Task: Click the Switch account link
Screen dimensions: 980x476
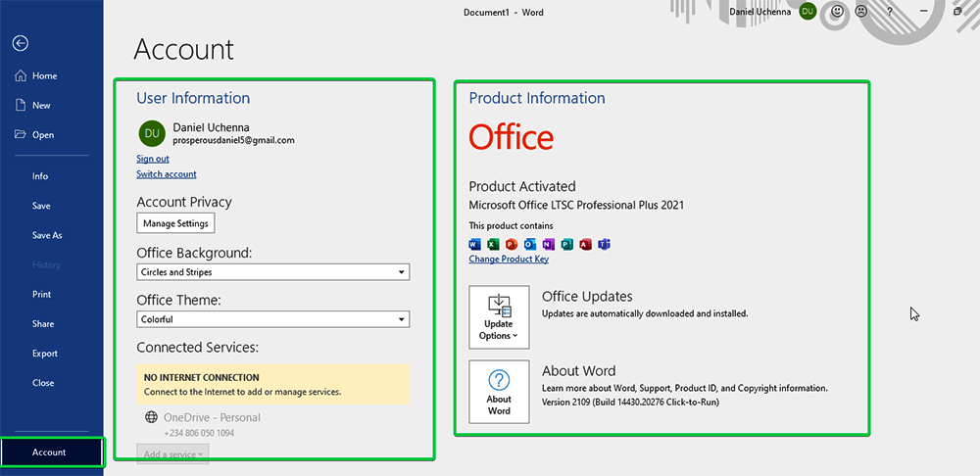Action: point(167,174)
